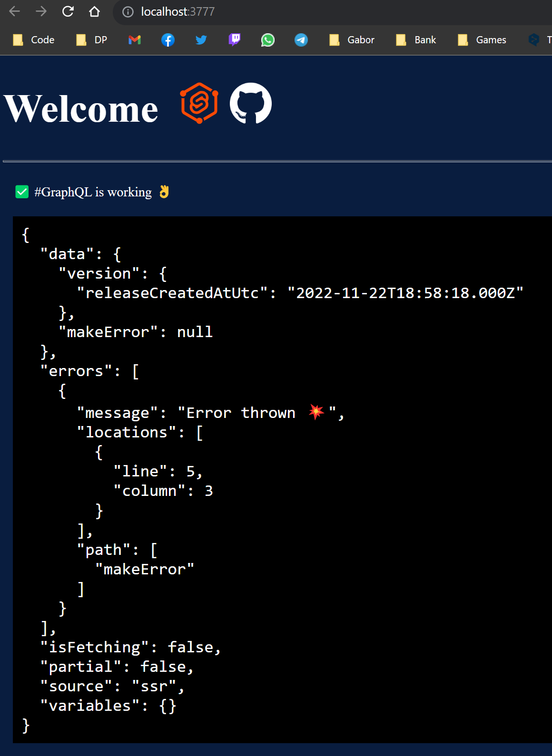
Task: Click the reload page button
Action: point(68,11)
